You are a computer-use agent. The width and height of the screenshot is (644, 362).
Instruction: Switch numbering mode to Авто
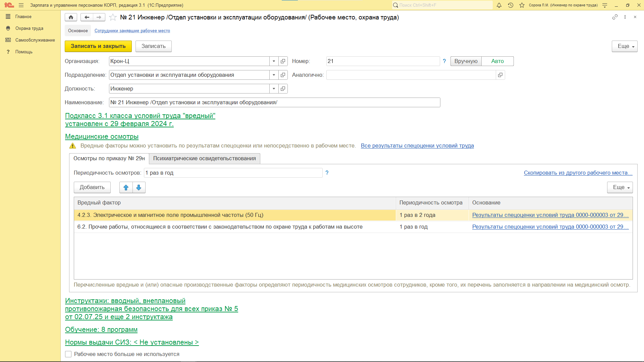(x=497, y=61)
